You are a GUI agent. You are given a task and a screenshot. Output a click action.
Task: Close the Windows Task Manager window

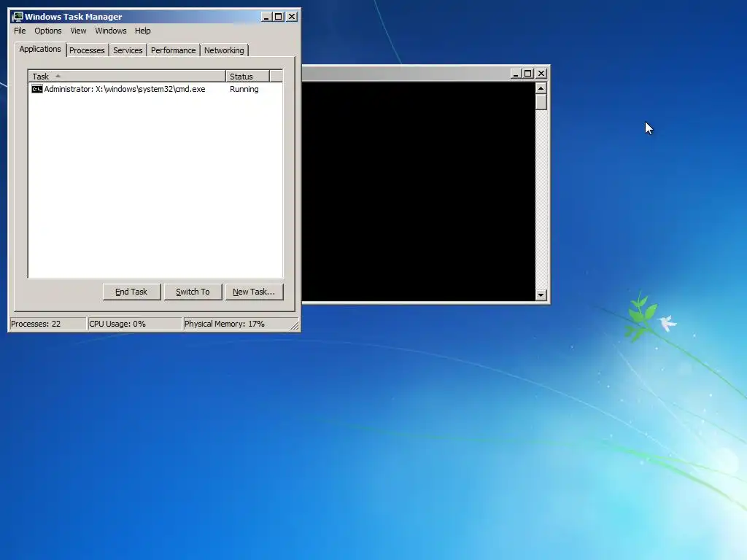coord(292,17)
